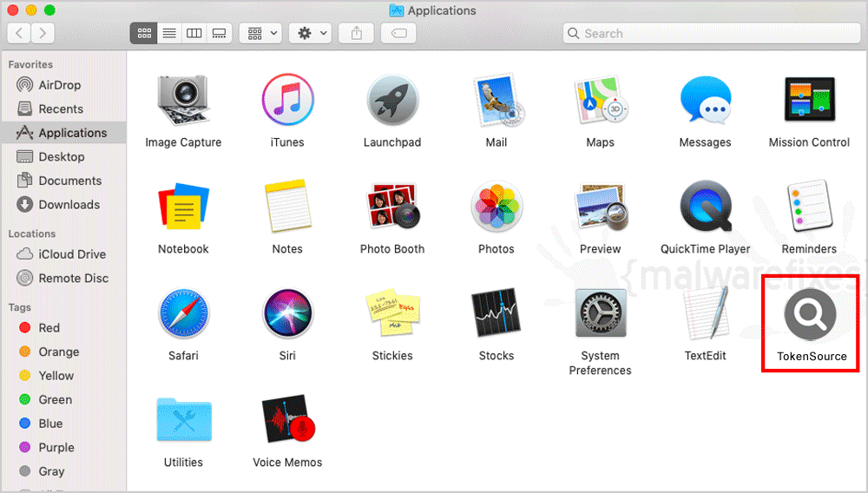Screen dimensions: 868x493
Task: Click the Locations section header
Action: click(x=31, y=234)
